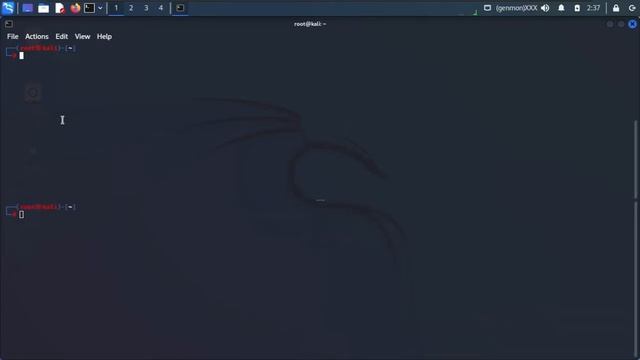This screenshot has width=640, height=360.
Task: Open the volume control icon
Action: click(x=545, y=8)
